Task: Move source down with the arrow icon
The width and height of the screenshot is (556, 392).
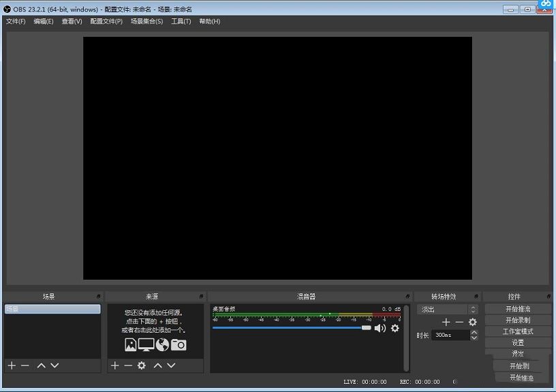Action: pos(171,365)
